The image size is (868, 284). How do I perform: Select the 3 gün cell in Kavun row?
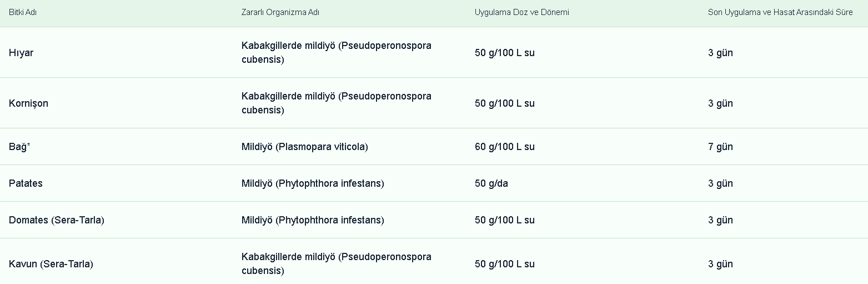coord(720,264)
